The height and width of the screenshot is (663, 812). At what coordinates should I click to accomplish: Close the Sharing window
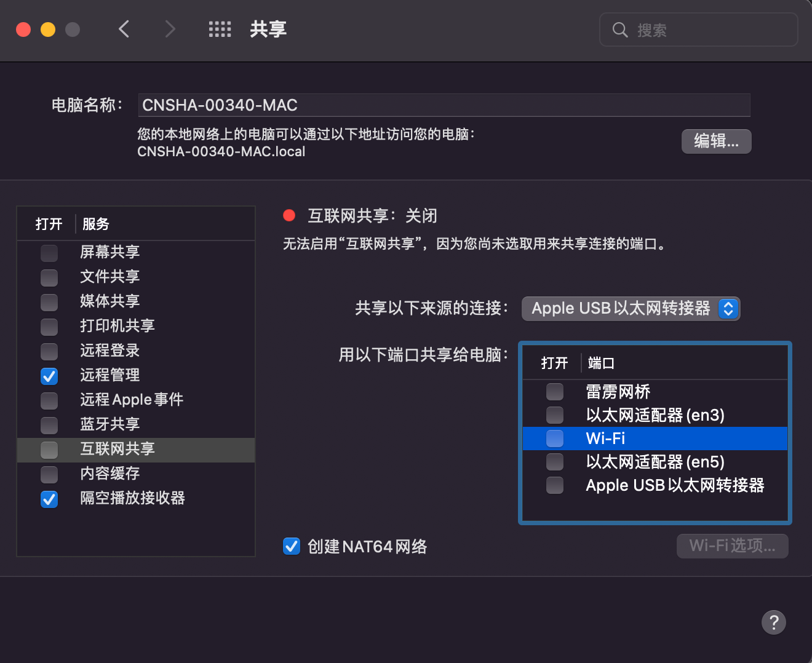tap(23, 30)
